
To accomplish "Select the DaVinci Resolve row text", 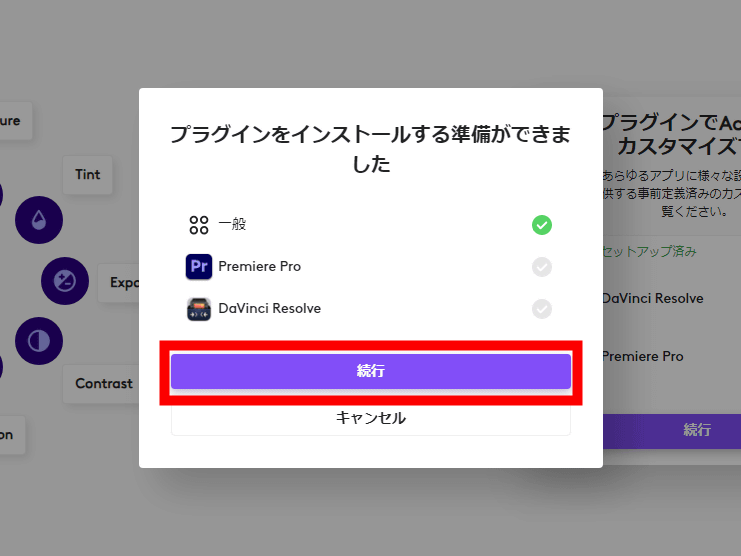I will tap(269, 308).
